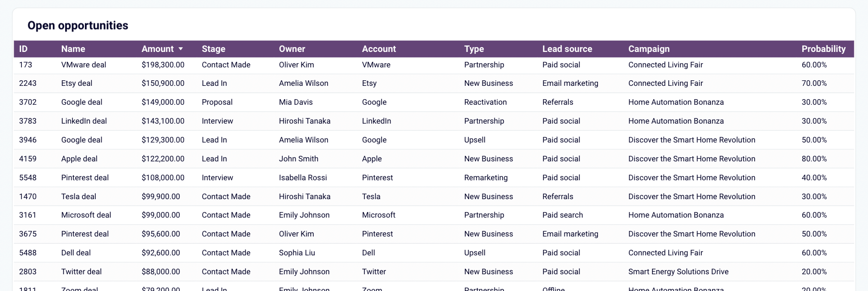
Task: Click ID cell '3946'
Action: (28, 140)
